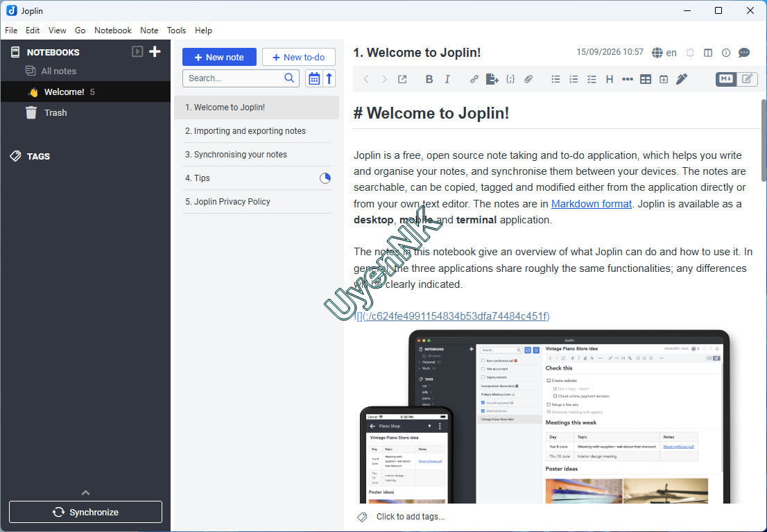Image resolution: width=767 pixels, height=532 pixels.
Task: Insert code block icon
Action: (510, 79)
